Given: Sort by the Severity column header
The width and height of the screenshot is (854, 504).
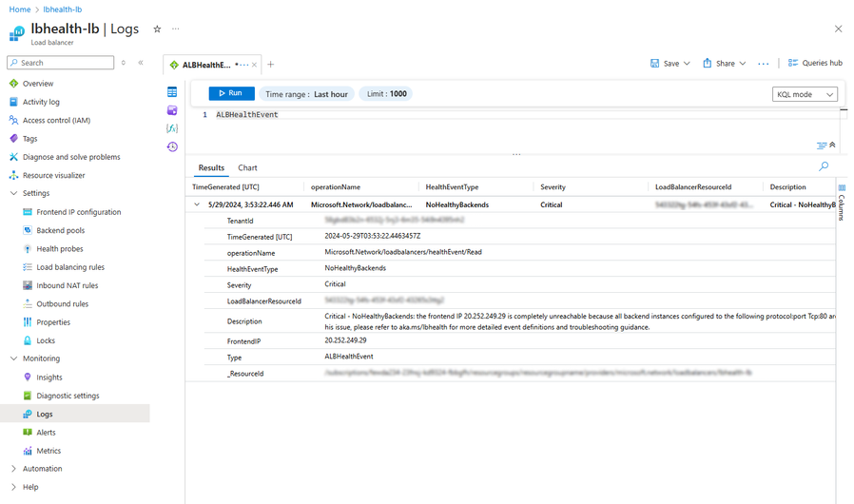Looking at the screenshot, I should 553,187.
